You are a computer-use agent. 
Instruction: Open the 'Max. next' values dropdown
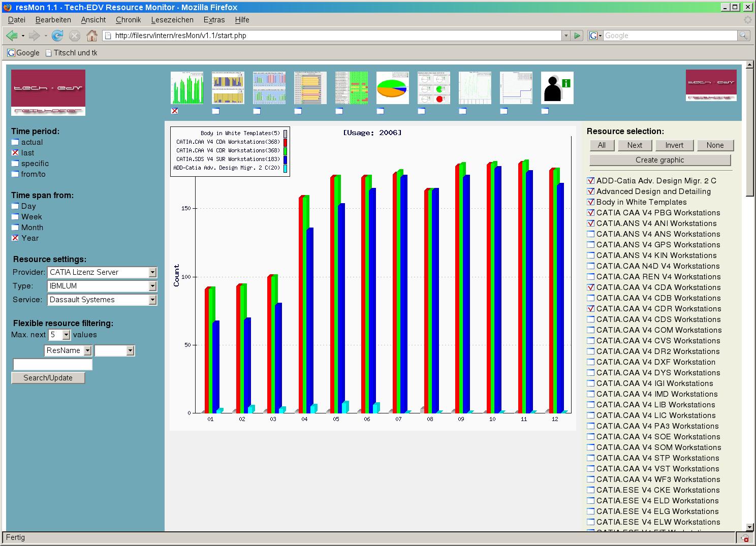coord(59,335)
